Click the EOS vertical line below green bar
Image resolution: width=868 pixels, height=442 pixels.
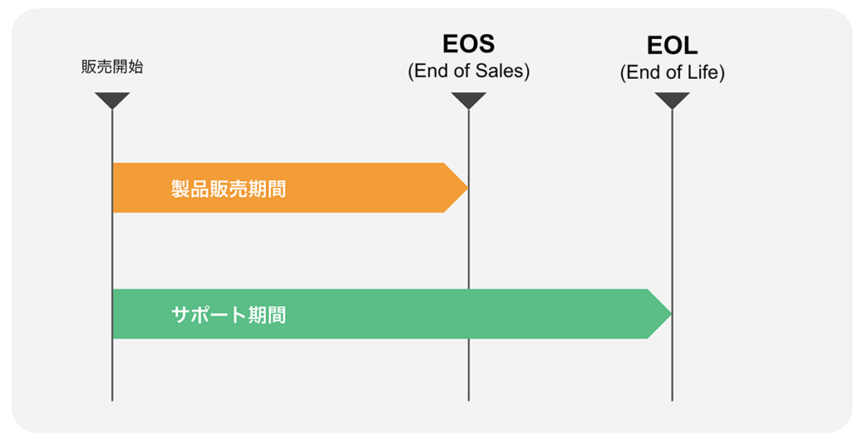pyautogui.click(x=469, y=369)
